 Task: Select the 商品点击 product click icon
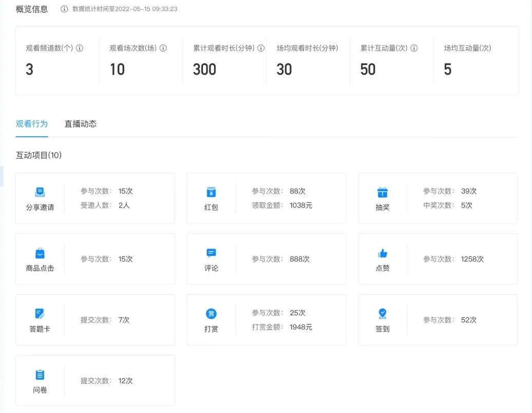40,253
